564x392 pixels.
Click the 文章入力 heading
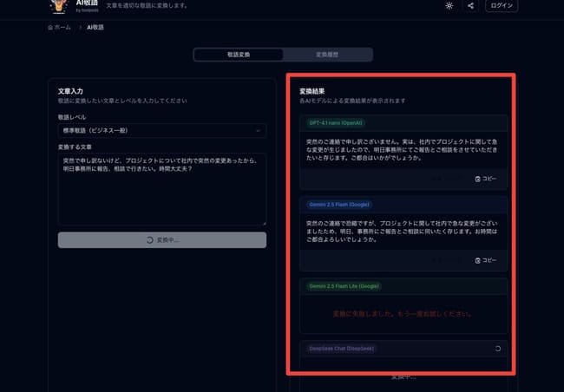pos(70,91)
